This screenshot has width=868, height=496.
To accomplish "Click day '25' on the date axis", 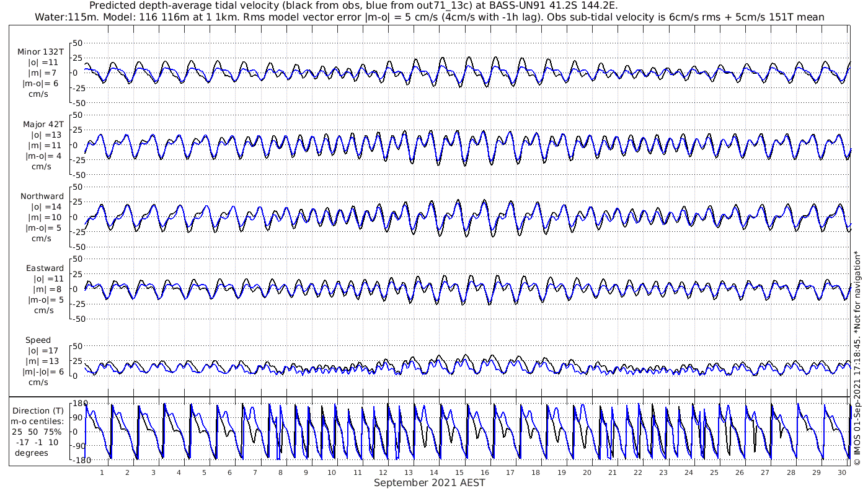I will coord(714,472).
